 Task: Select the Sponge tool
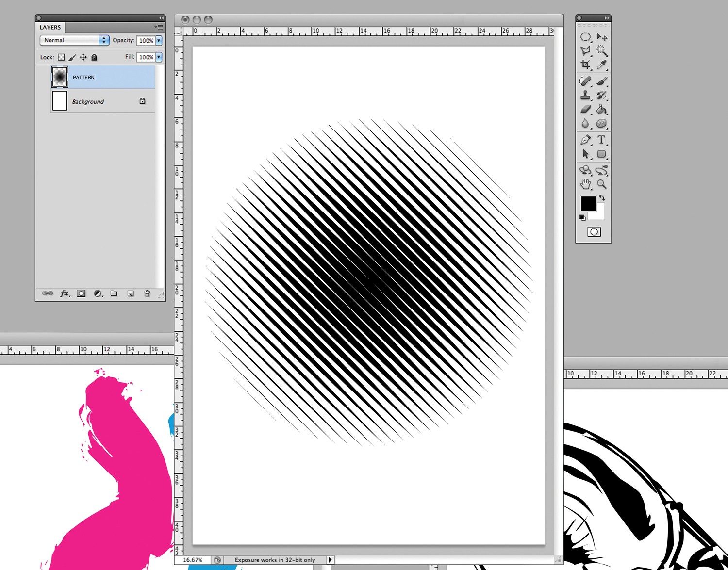602,124
